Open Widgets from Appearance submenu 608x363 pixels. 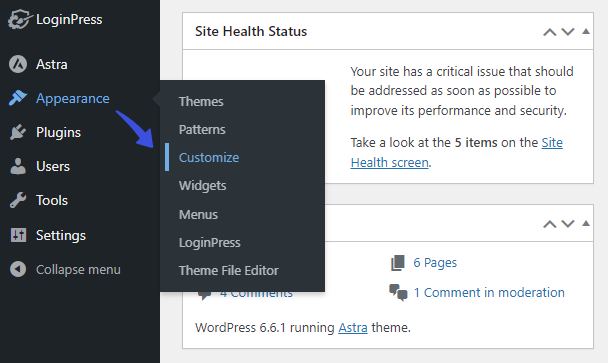(x=202, y=186)
